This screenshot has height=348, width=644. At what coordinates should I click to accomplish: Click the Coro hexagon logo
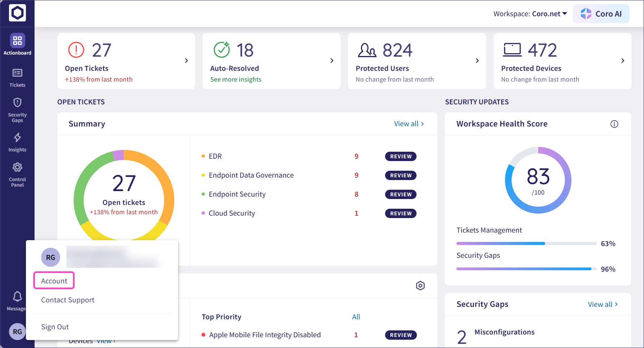[x=17, y=13]
